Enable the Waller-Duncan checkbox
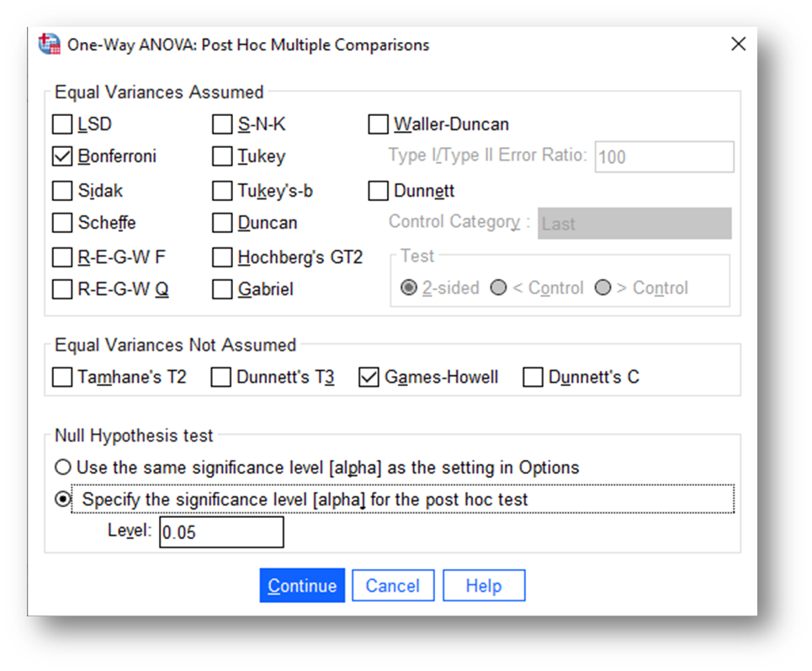Viewport: 812px width, 671px height. click(378, 124)
